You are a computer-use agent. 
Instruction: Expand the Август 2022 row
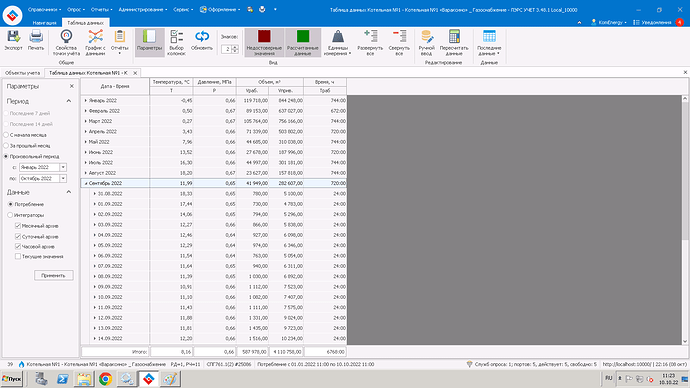point(85,173)
